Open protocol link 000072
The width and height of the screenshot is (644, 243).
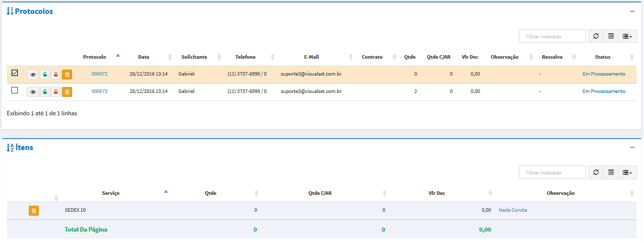click(x=99, y=74)
